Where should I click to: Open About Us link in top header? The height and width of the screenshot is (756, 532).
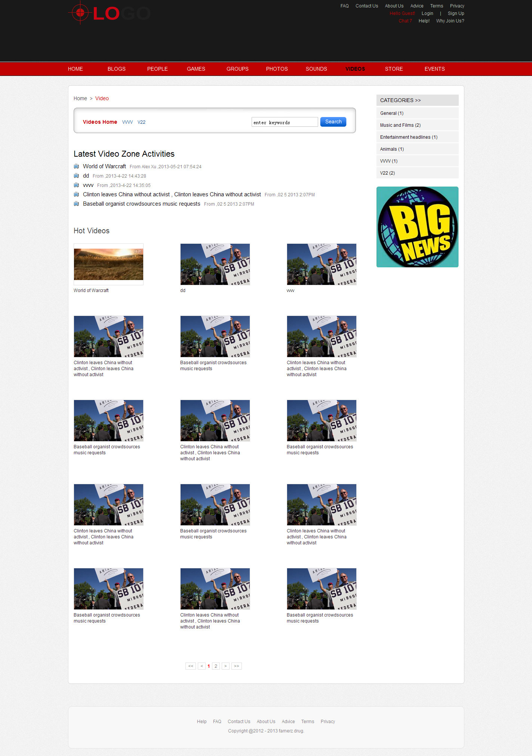[394, 6]
